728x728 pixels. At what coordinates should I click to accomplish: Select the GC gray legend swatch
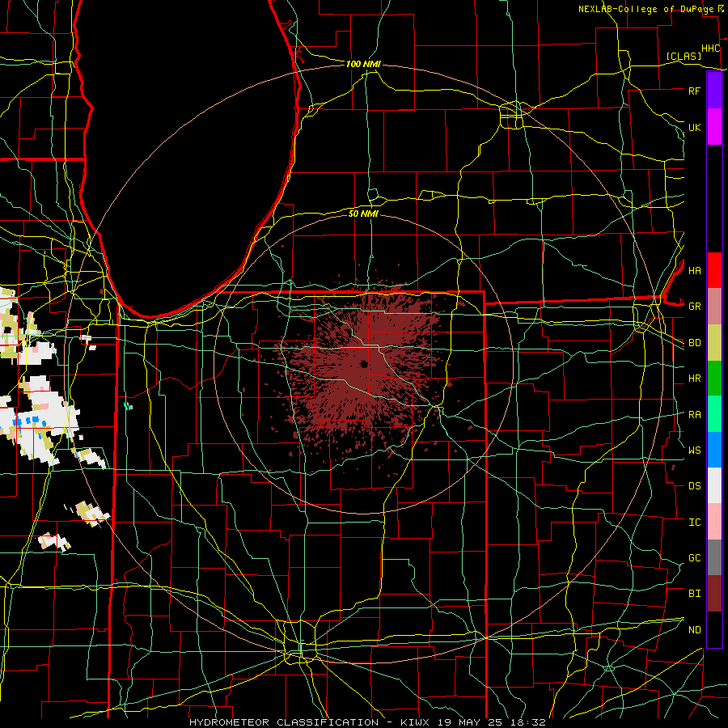714,557
